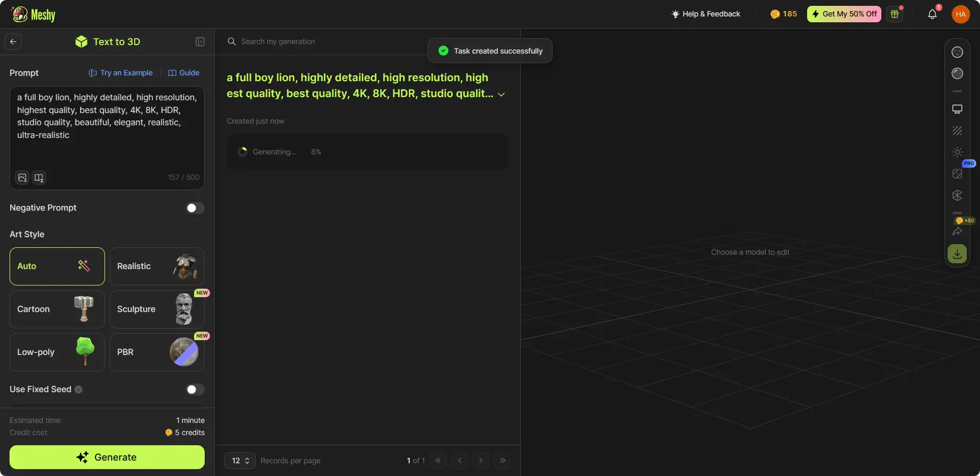Turn on Use Fixed Seed switch
Image resolution: width=980 pixels, height=476 pixels.
(195, 390)
